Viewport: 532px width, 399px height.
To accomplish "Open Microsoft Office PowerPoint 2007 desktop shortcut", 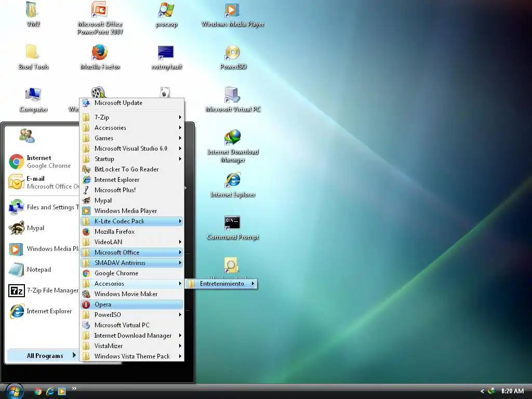I will pos(100,18).
